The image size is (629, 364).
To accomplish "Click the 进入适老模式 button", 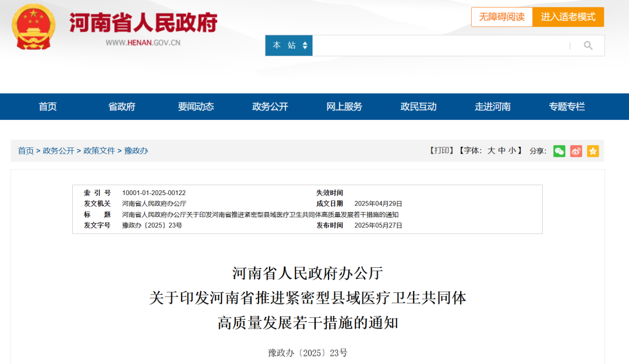I will click(x=568, y=17).
